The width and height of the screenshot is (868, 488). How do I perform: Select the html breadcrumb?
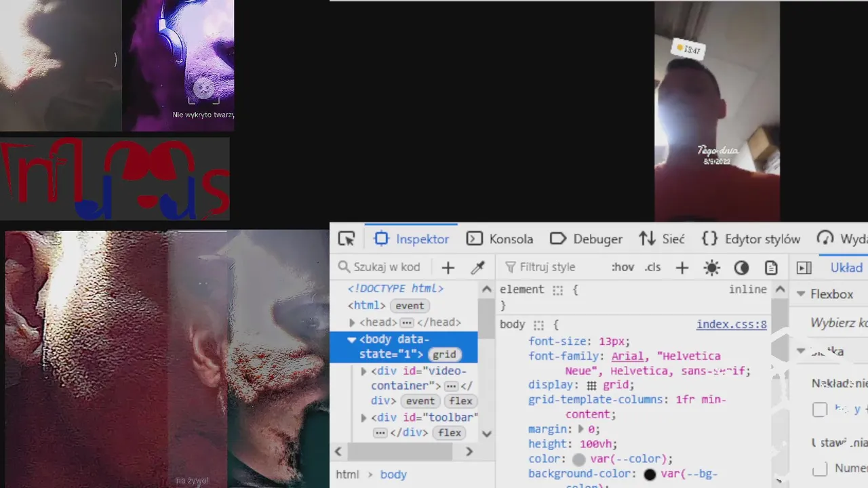[x=347, y=474]
